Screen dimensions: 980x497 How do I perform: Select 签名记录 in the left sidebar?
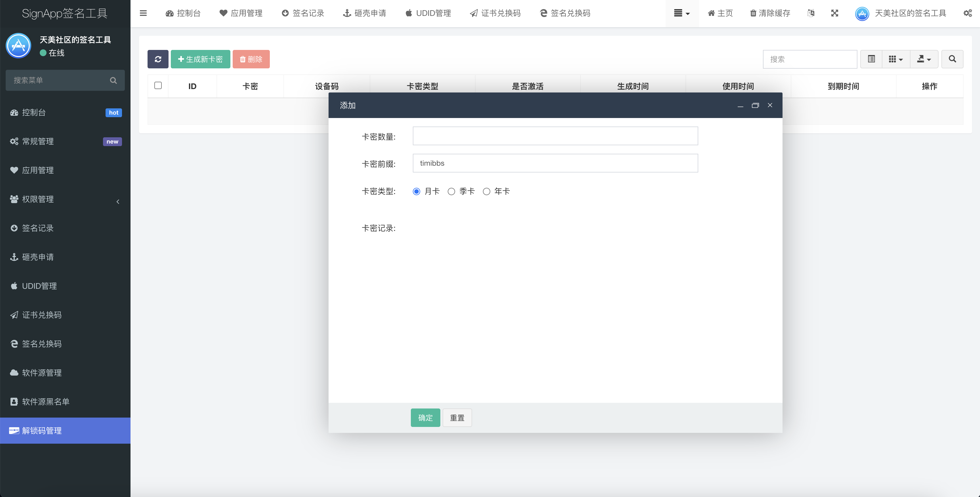tap(38, 228)
